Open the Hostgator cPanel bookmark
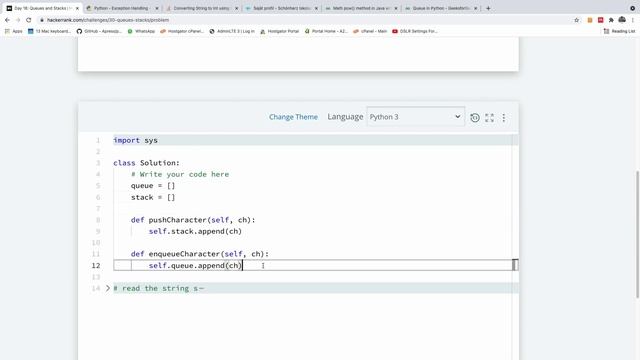Viewport: 640px width, 360px height. [x=182, y=31]
